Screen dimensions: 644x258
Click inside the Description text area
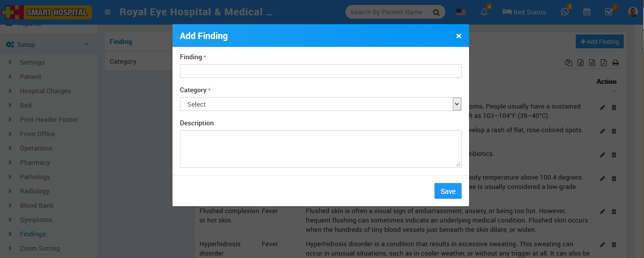point(320,148)
